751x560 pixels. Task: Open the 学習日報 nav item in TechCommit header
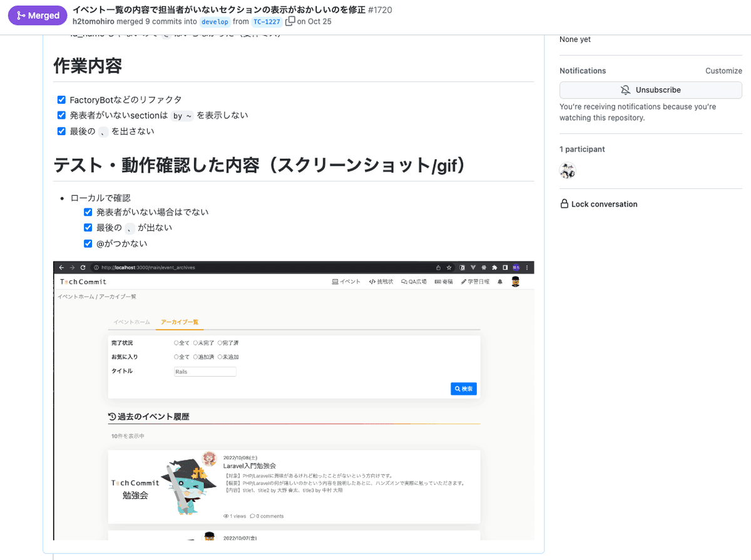pos(476,282)
